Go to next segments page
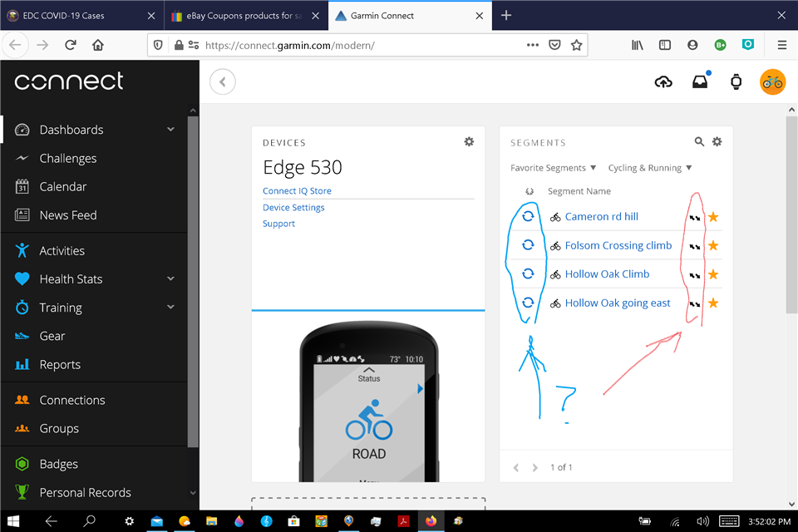798x532 pixels. tap(534, 467)
